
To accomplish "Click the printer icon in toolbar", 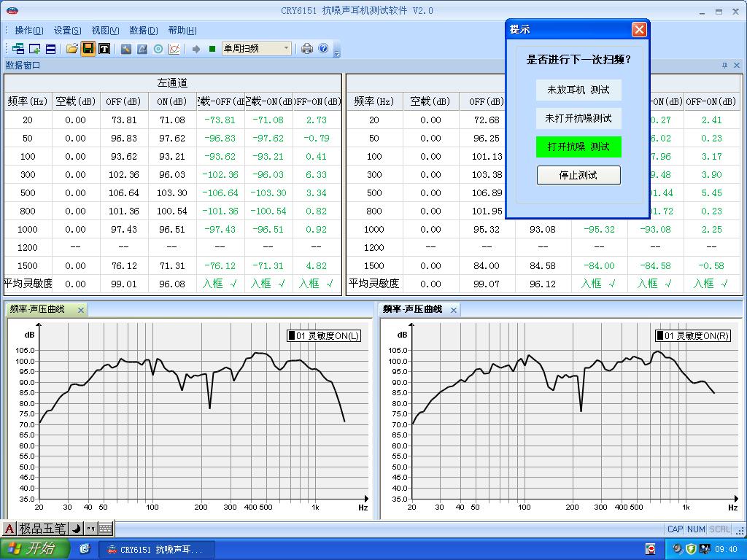I will tap(307, 49).
